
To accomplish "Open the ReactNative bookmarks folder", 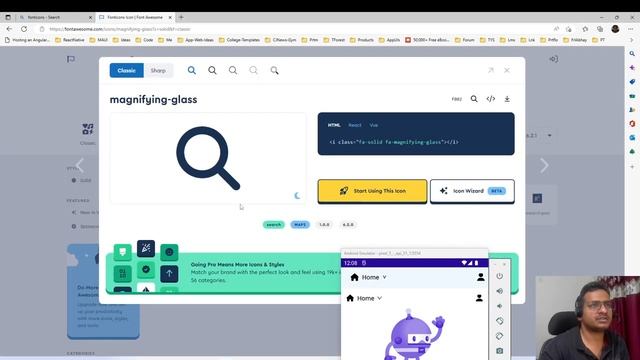I will (70, 40).
